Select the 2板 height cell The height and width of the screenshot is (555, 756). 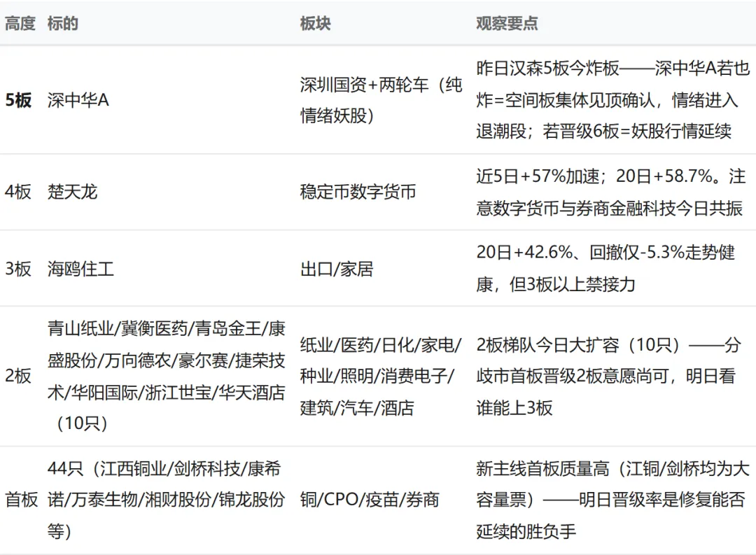18,376
